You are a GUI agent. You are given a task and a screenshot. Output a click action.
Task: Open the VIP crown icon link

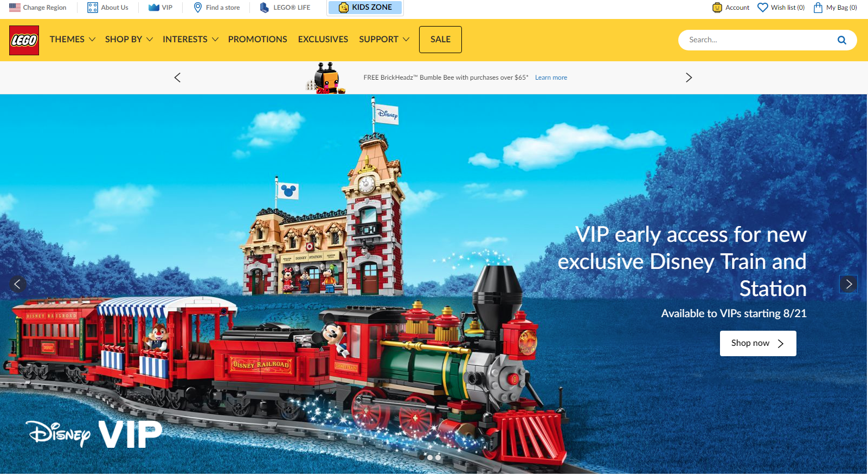[154, 8]
